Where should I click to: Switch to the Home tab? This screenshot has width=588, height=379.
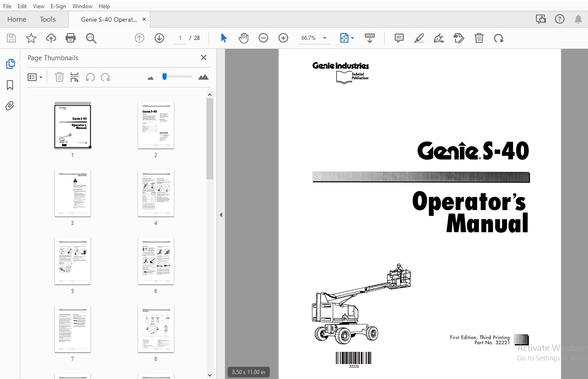coord(17,19)
